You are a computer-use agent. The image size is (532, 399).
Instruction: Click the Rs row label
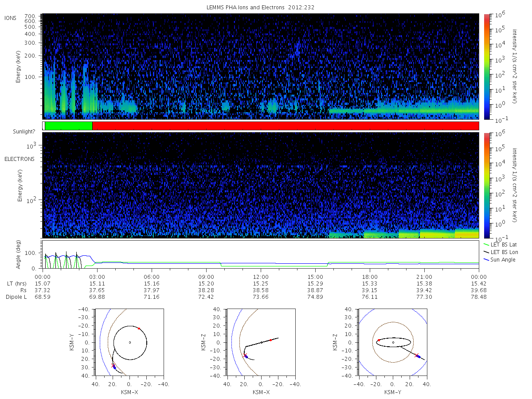click(x=9, y=290)
